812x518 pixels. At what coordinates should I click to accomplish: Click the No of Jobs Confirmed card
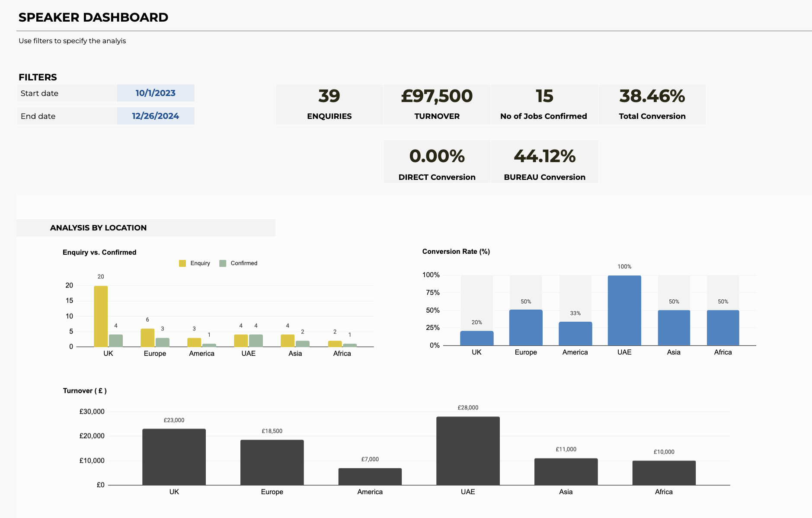click(544, 104)
